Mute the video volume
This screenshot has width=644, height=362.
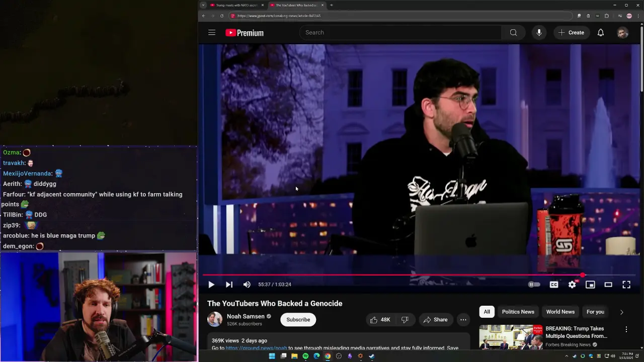pos(247,285)
